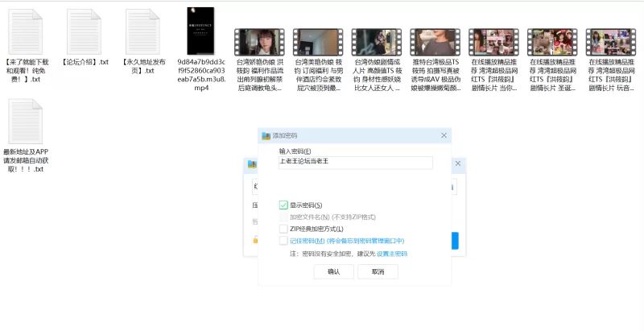644x331 pixels.
Task: Select the video file starting with 台湾伪娘剧情
Action: tap(377, 43)
